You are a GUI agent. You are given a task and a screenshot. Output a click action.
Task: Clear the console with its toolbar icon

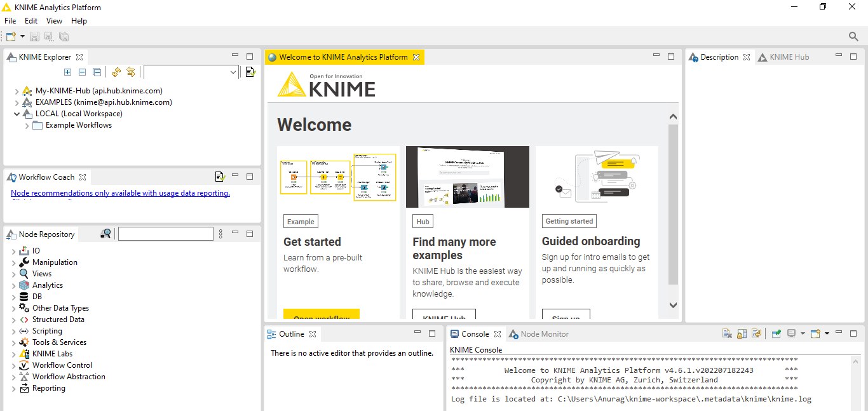pyautogui.click(x=728, y=334)
